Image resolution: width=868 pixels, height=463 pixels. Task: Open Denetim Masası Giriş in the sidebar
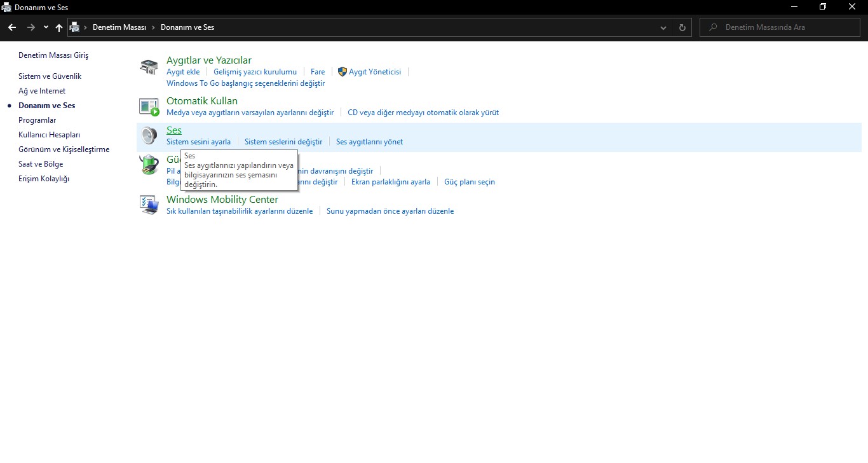53,55
